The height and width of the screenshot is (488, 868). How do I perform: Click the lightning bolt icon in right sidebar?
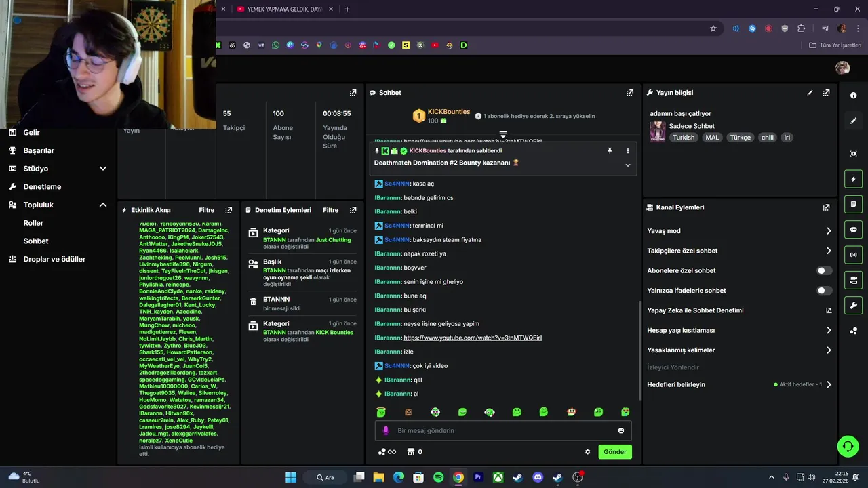854,180
